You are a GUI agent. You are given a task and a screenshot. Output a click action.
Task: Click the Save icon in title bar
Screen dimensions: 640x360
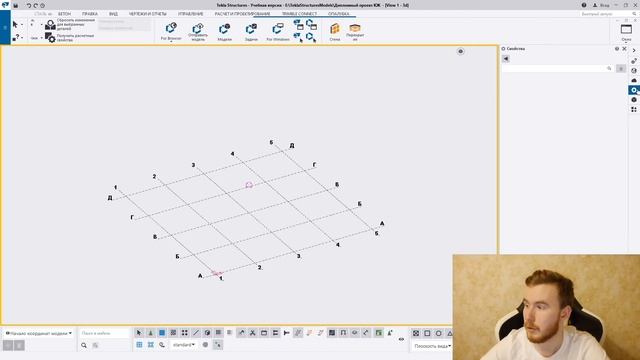(16, 6)
